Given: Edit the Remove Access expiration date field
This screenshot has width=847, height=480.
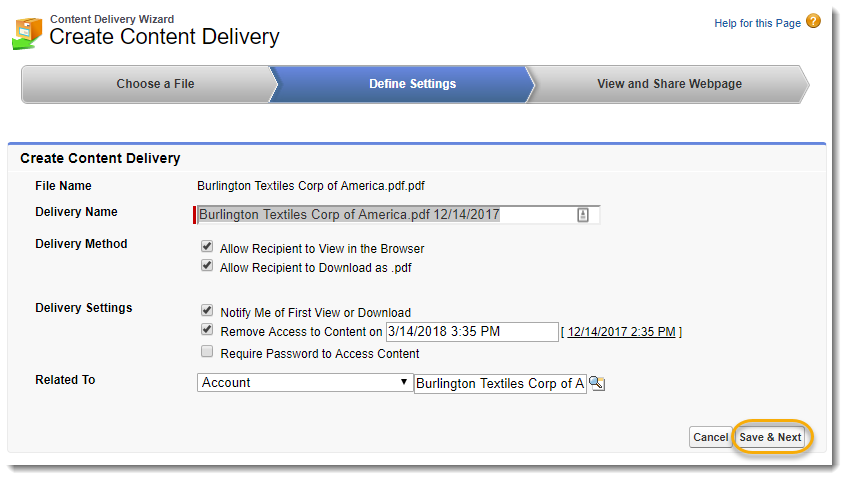Looking at the screenshot, I should (x=471, y=332).
